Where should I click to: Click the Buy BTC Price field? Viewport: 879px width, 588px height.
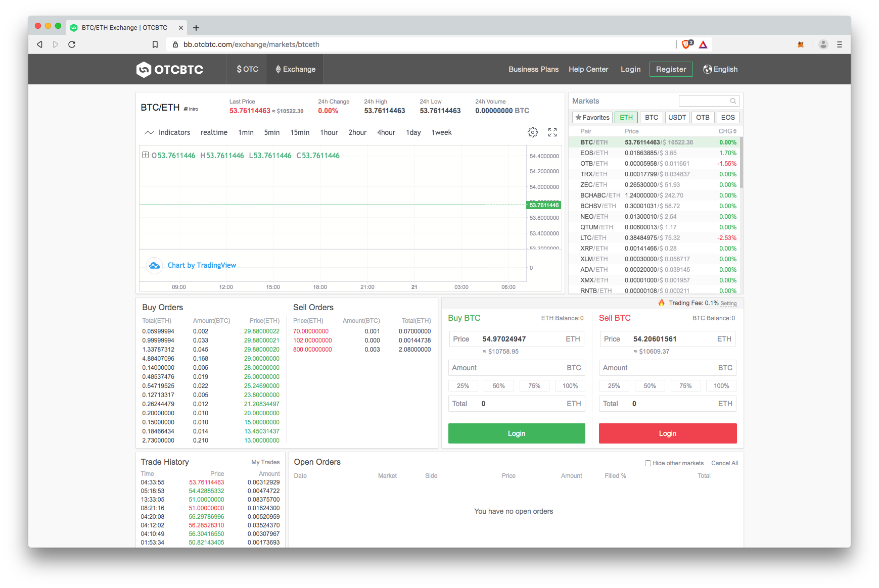tap(517, 339)
